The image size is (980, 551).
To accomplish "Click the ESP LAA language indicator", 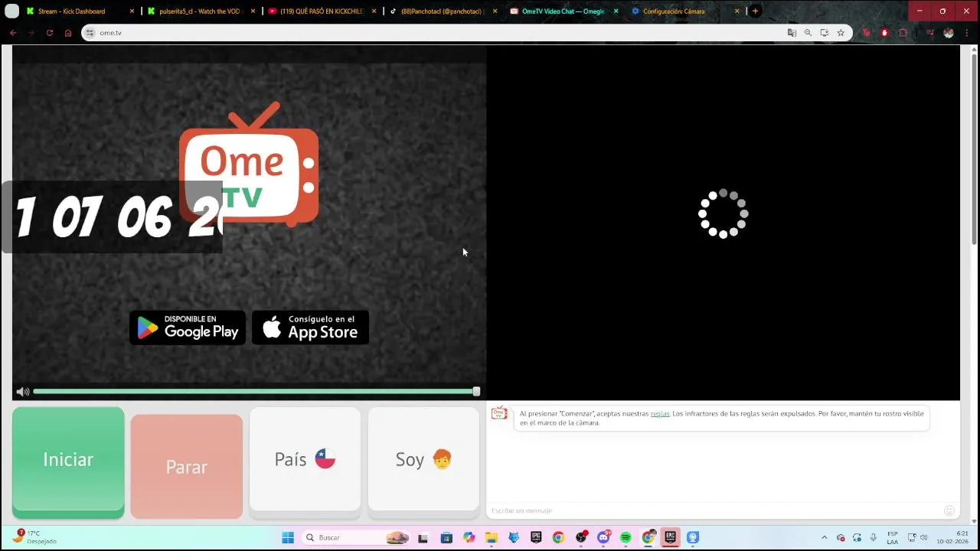I will click(892, 537).
